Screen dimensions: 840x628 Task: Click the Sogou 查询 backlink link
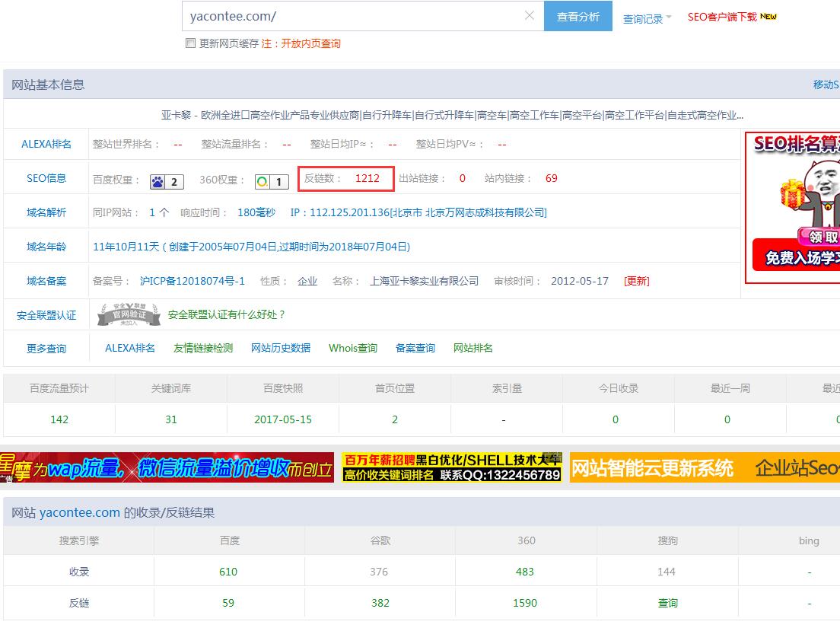tap(667, 603)
